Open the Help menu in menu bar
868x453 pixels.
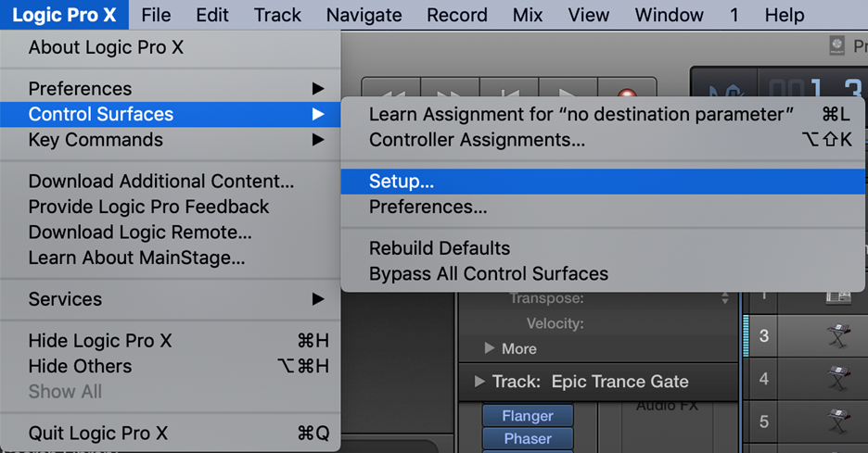click(784, 15)
